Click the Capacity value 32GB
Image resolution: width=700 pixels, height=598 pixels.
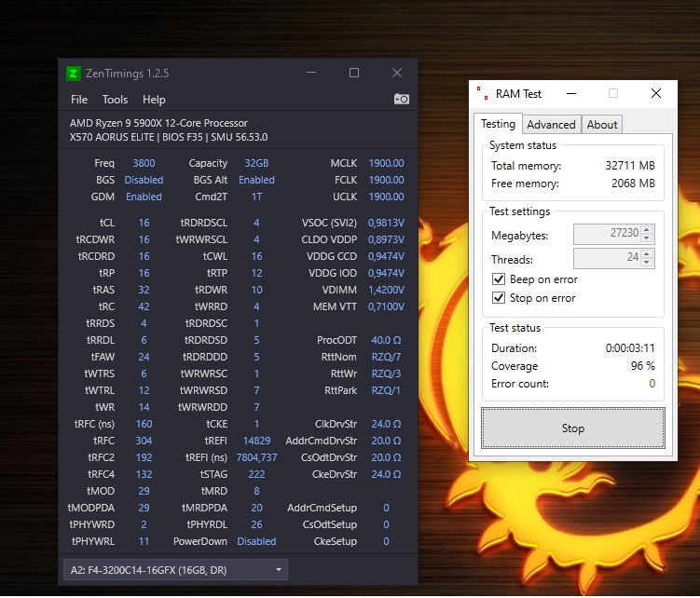pyautogui.click(x=256, y=163)
